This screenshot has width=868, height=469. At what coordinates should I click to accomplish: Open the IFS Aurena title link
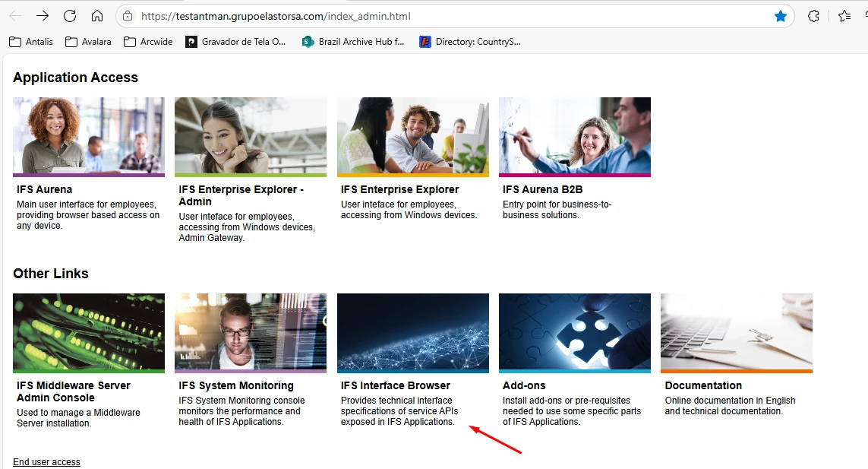(x=44, y=189)
